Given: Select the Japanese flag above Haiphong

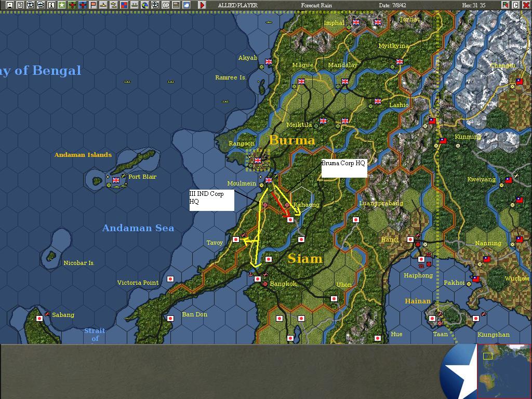Looking at the screenshot, I should (421, 259).
